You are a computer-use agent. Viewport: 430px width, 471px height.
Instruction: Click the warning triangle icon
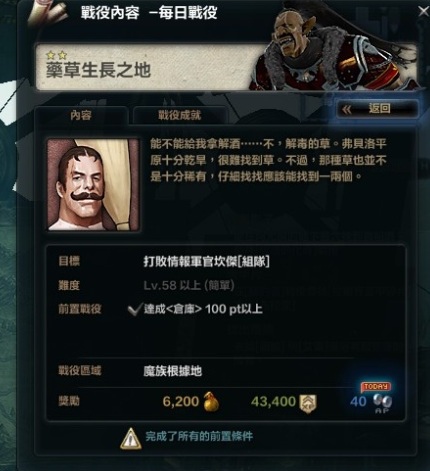tap(131, 439)
